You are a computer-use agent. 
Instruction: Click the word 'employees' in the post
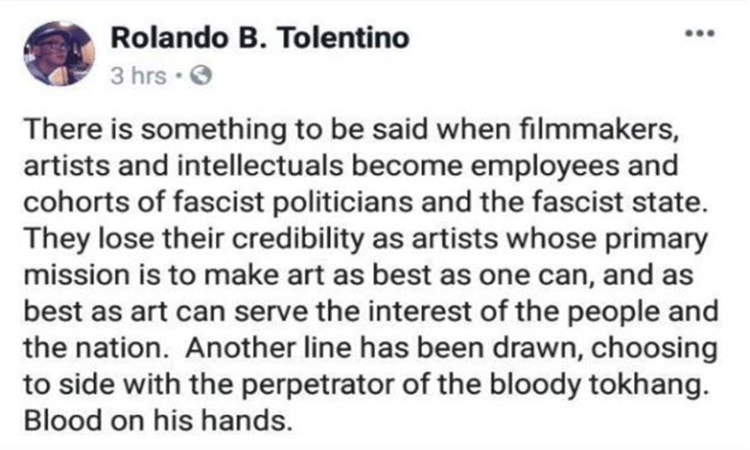(545, 167)
